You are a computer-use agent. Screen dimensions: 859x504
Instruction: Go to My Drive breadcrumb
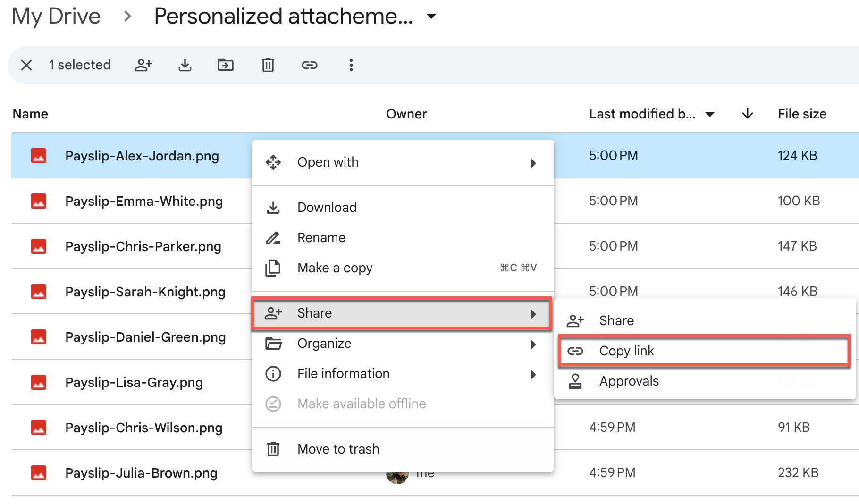[56, 17]
